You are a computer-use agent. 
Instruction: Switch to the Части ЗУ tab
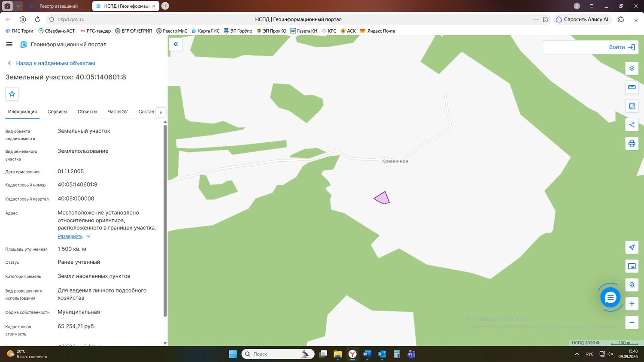(118, 112)
